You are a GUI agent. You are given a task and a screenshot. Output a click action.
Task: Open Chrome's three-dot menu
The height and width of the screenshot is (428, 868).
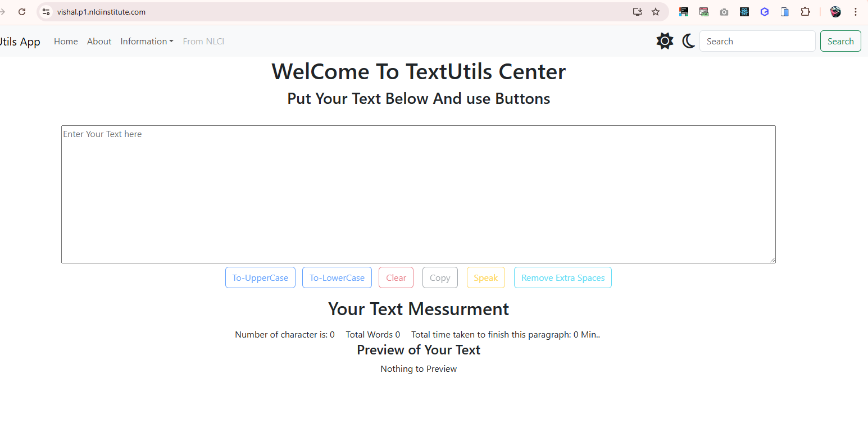855,12
